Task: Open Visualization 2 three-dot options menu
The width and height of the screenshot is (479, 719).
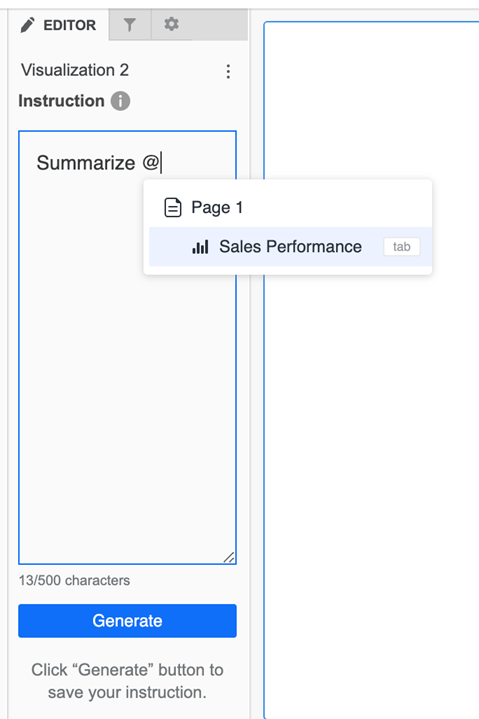Action: pyautogui.click(x=228, y=72)
